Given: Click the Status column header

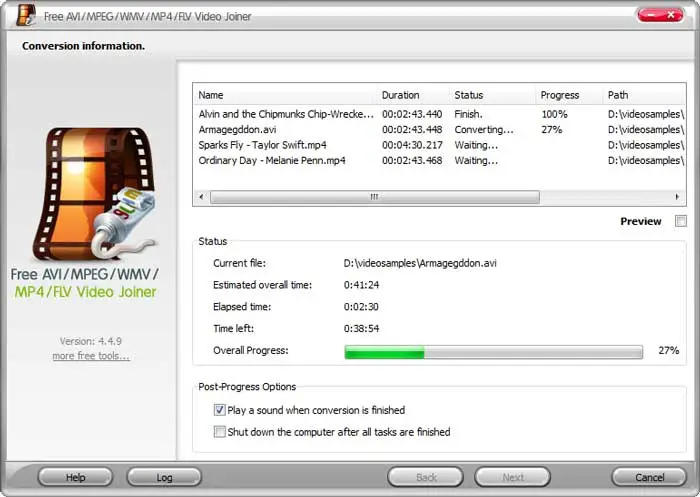Looking at the screenshot, I should pyautogui.click(x=492, y=95).
